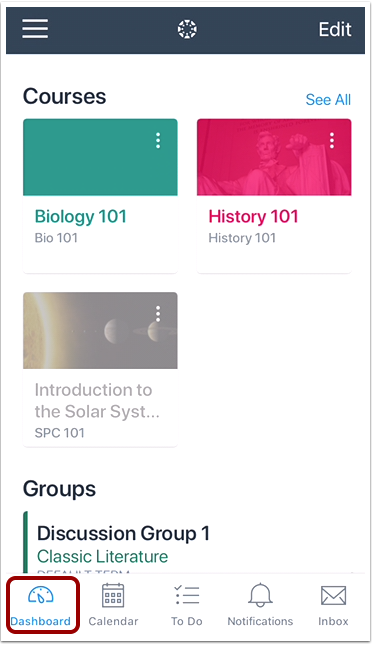Open the Biology 101 course title
This screenshot has width=374, height=646.
(80, 217)
